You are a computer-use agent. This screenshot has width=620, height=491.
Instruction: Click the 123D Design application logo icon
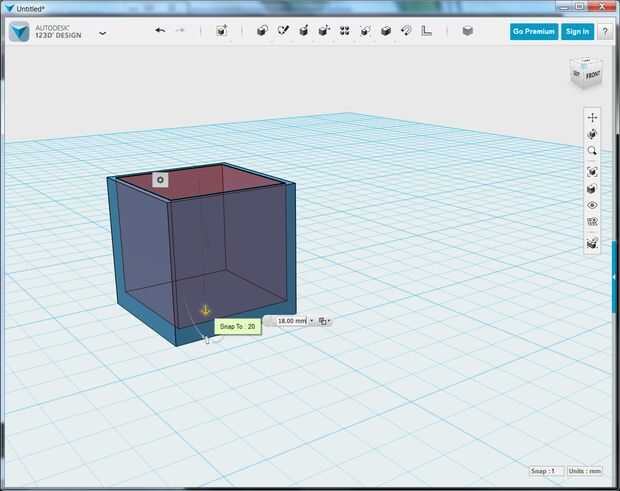click(x=19, y=32)
